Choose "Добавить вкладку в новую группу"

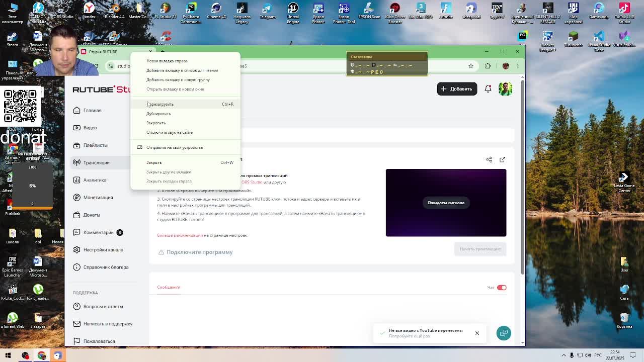tap(185, 79)
